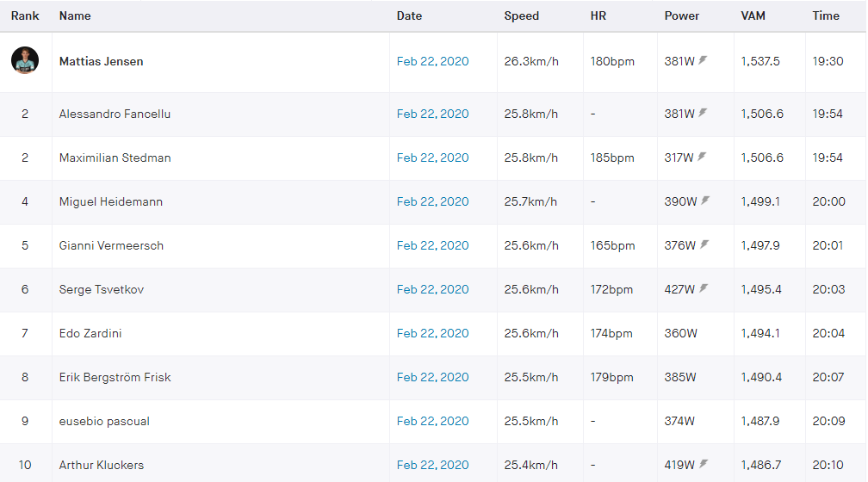This screenshot has height=482, width=868.
Task: Click the power meter icon beside 419W
Action: click(x=704, y=465)
